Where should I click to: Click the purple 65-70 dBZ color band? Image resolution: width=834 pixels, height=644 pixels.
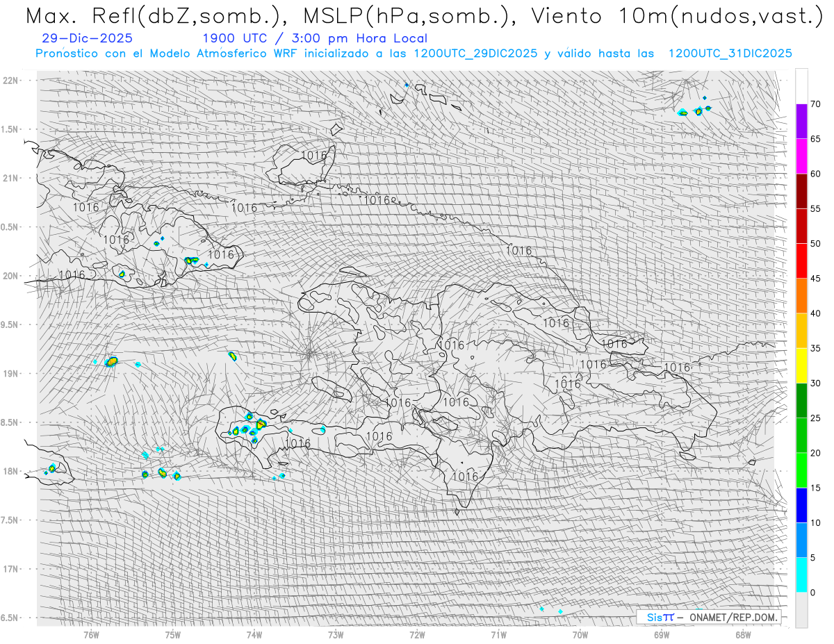point(801,122)
